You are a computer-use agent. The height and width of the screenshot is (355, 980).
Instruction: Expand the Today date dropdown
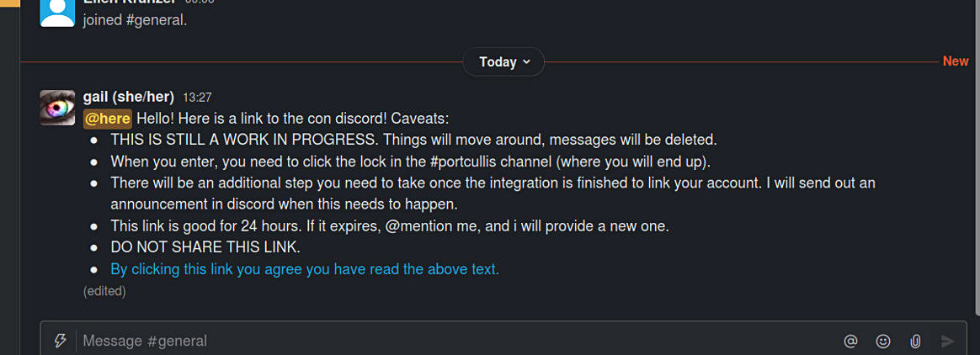pos(503,61)
